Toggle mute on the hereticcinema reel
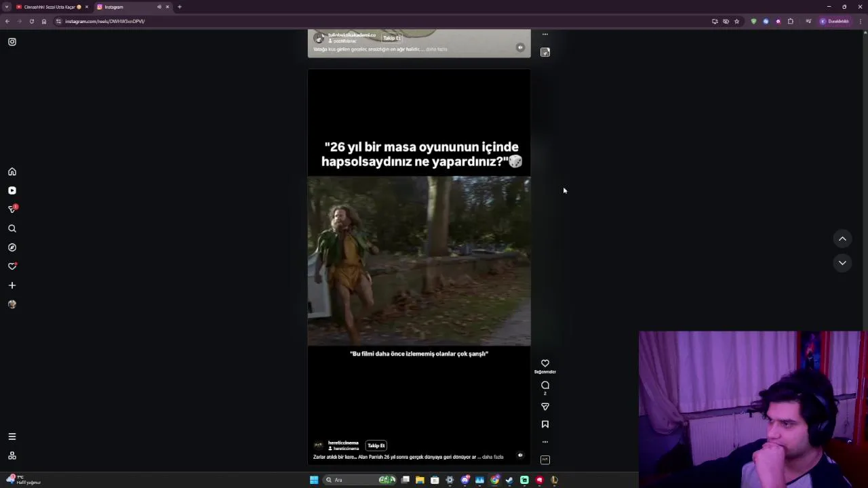This screenshot has width=868, height=488. coord(520,455)
